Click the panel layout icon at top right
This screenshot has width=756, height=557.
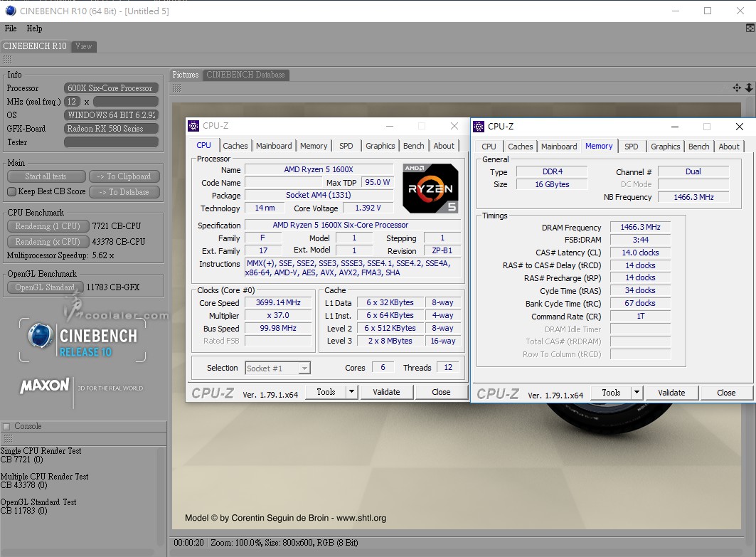(750, 28)
